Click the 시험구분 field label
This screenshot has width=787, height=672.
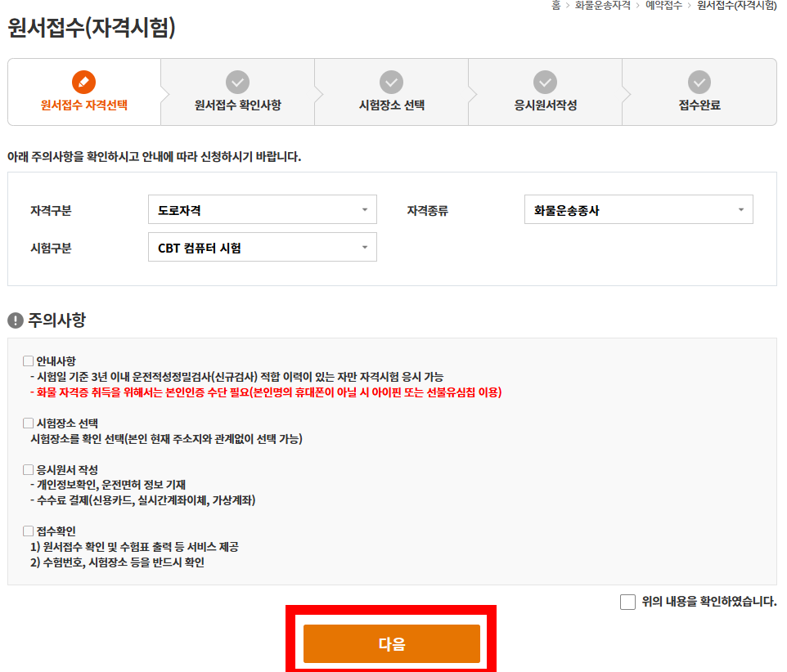[51, 249]
